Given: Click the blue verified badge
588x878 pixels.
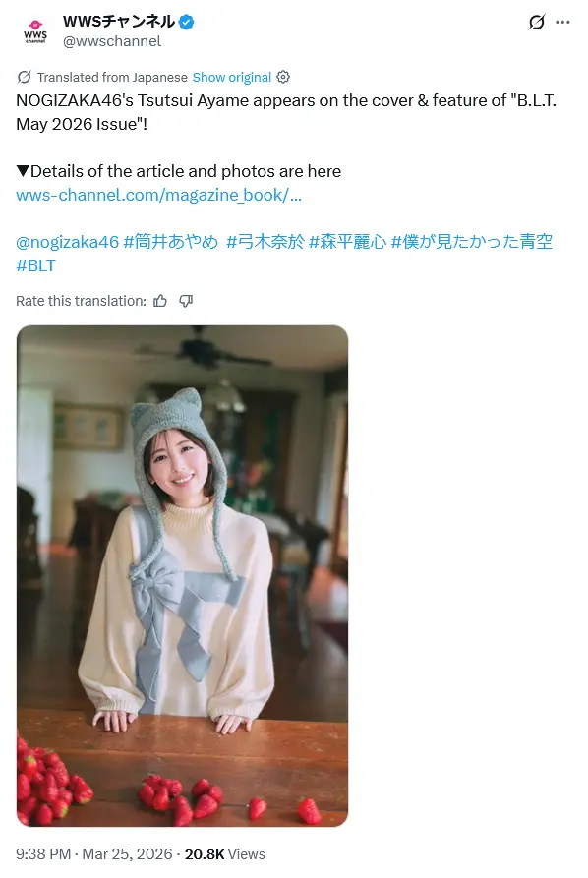Looking at the screenshot, I should pos(186,22).
